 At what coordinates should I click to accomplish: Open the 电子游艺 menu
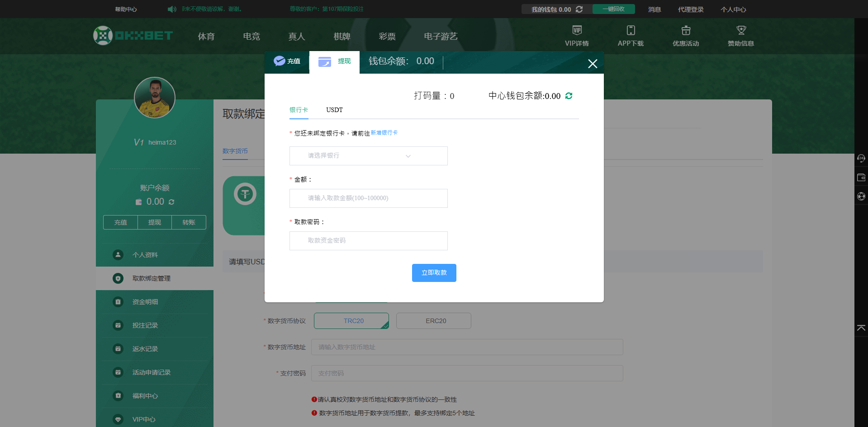tap(441, 37)
